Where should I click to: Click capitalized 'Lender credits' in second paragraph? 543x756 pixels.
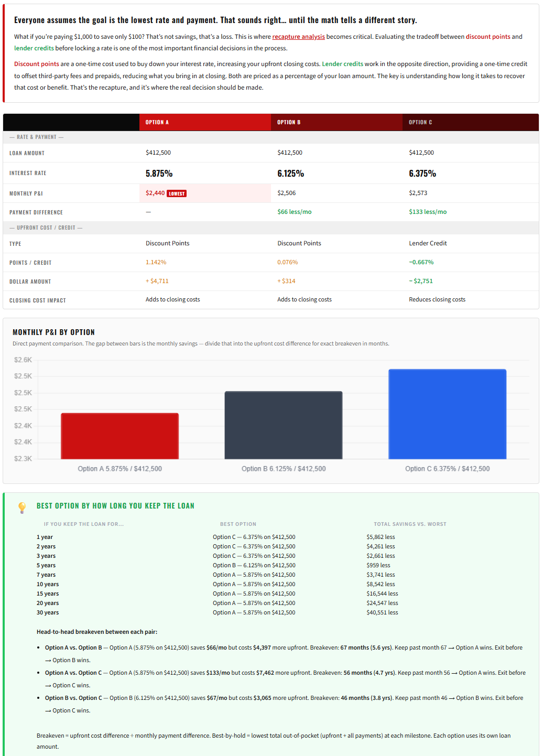tap(342, 64)
